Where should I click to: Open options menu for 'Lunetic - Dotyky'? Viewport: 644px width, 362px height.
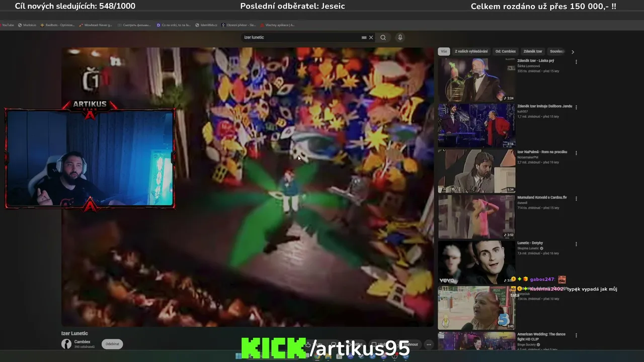pos(576,244)
